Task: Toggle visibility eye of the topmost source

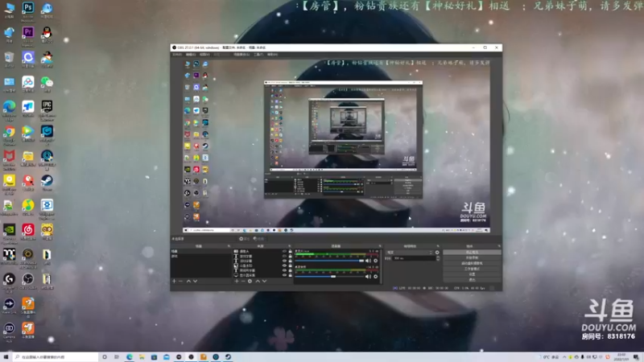Action: 284,251
